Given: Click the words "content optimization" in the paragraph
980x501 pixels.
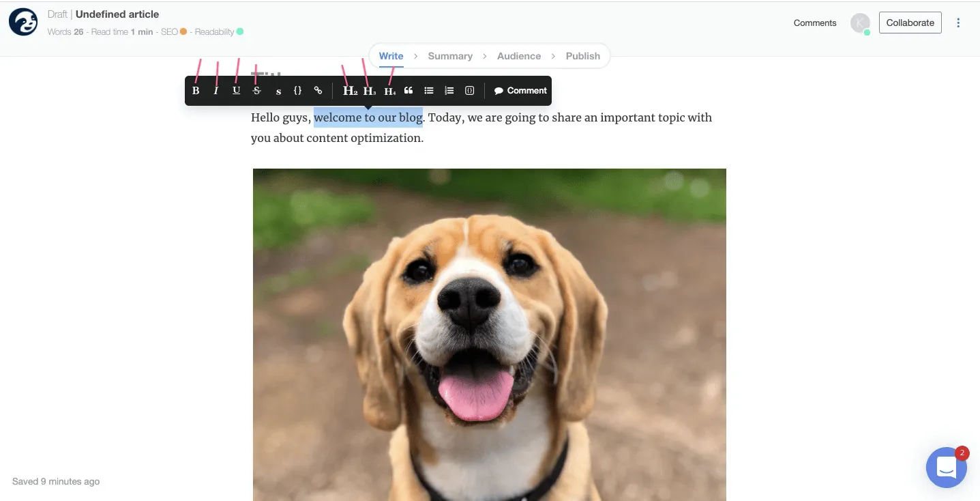Looking at the screenshot, I should click(365, 138).
